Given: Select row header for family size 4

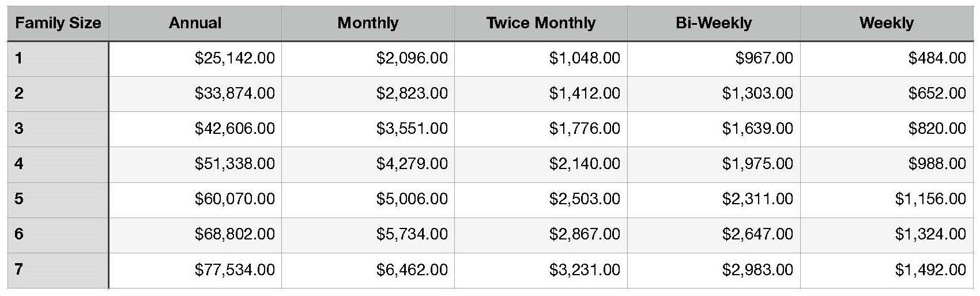Looking at the screenshot, I should coord(58,164).
